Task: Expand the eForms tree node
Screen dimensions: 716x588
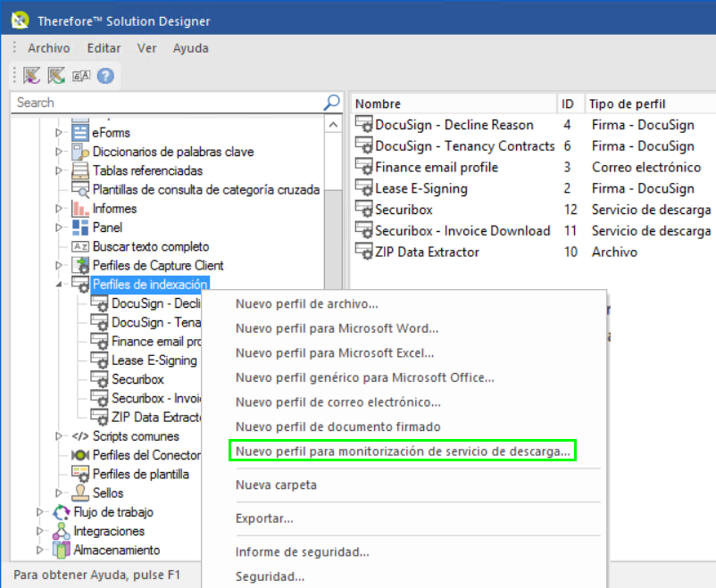Action: pyautogui.click(x=58, y=132)
